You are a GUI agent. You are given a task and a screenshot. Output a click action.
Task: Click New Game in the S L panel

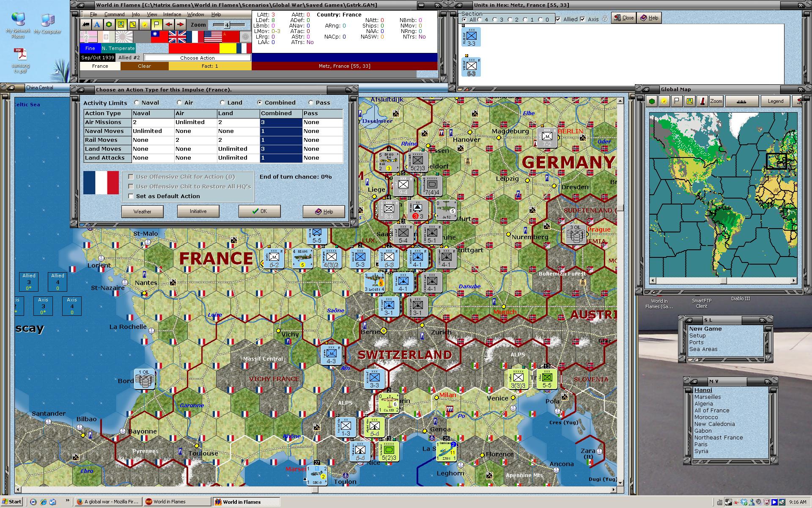click(705, 329)
